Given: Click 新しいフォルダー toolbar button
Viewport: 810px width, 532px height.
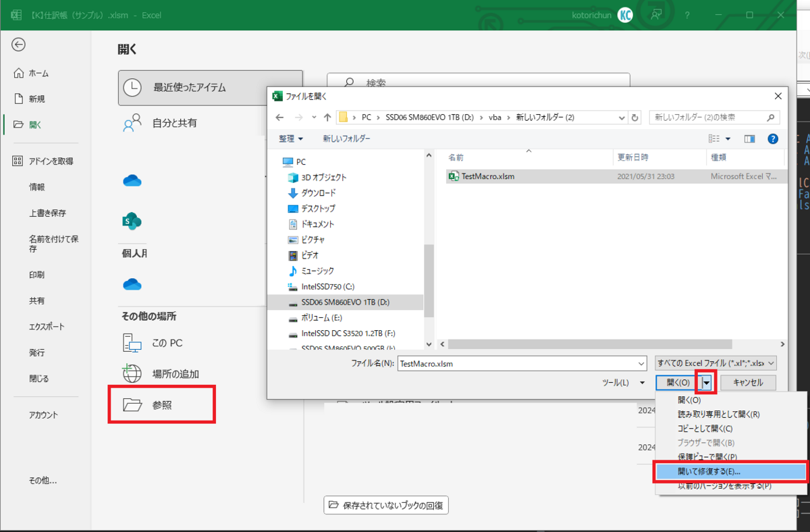Looking at the screenshot, I should 346,138.
